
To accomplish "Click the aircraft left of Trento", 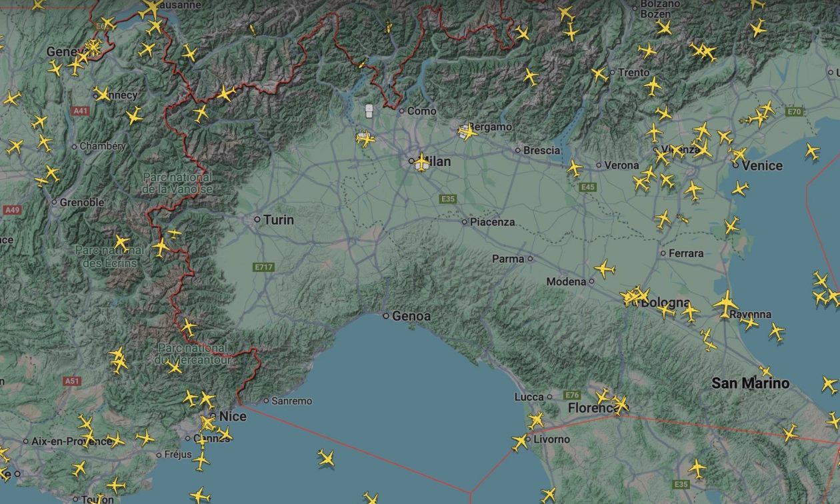I will (599, 74).
